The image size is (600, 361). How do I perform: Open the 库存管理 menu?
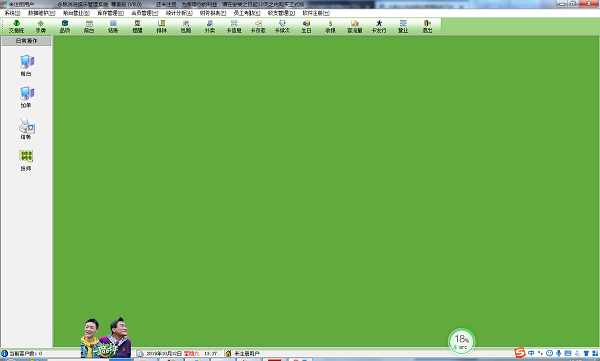110,13
